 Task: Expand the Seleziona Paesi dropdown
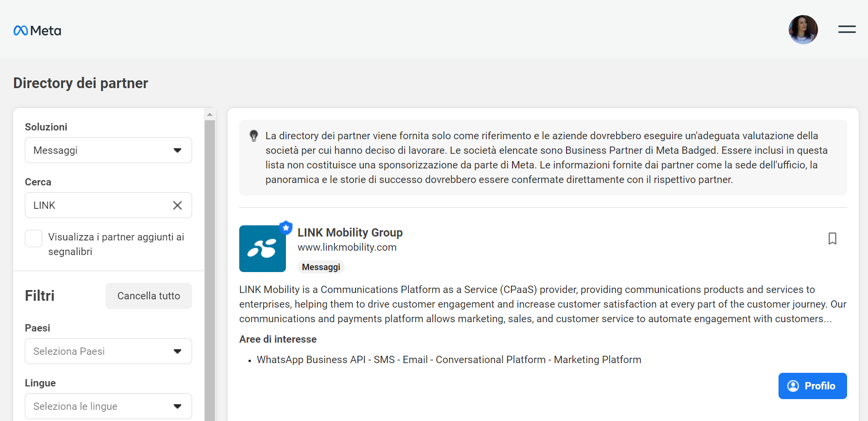(x=108, y=351)
